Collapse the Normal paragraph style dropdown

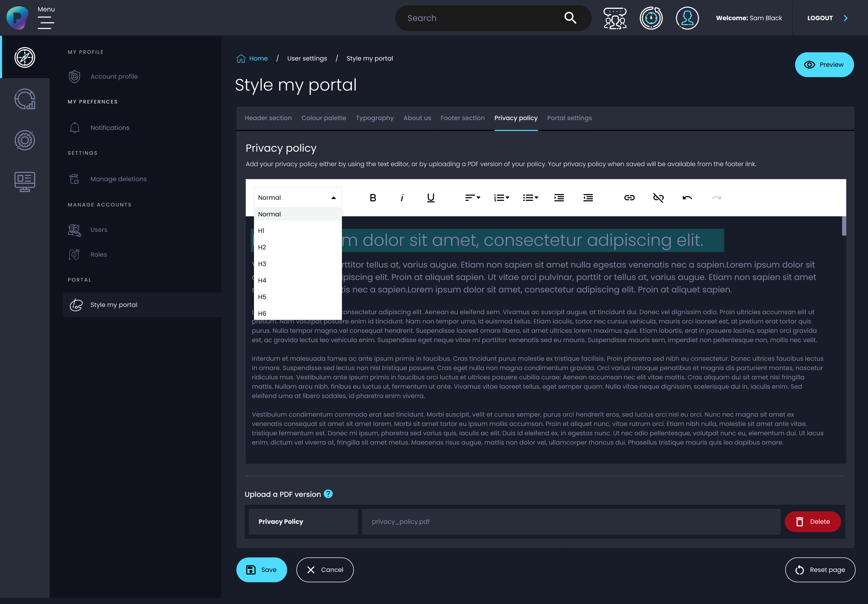297,198
